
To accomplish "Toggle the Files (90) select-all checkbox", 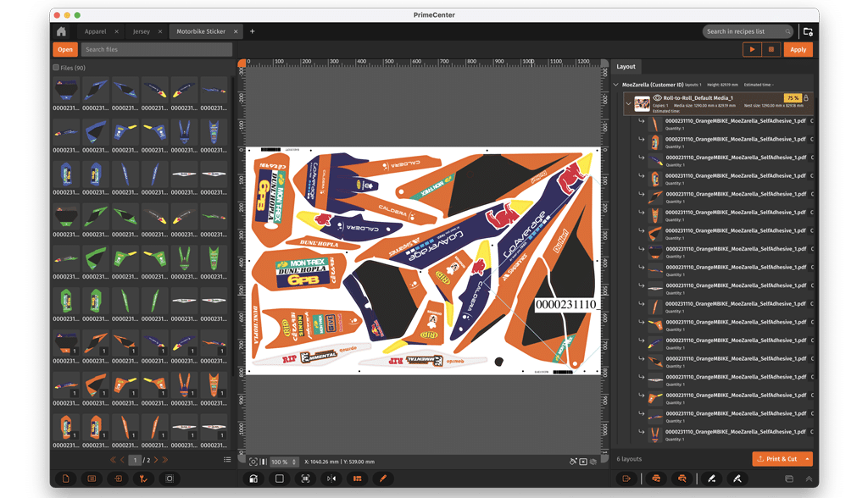I will coord(56,68).
